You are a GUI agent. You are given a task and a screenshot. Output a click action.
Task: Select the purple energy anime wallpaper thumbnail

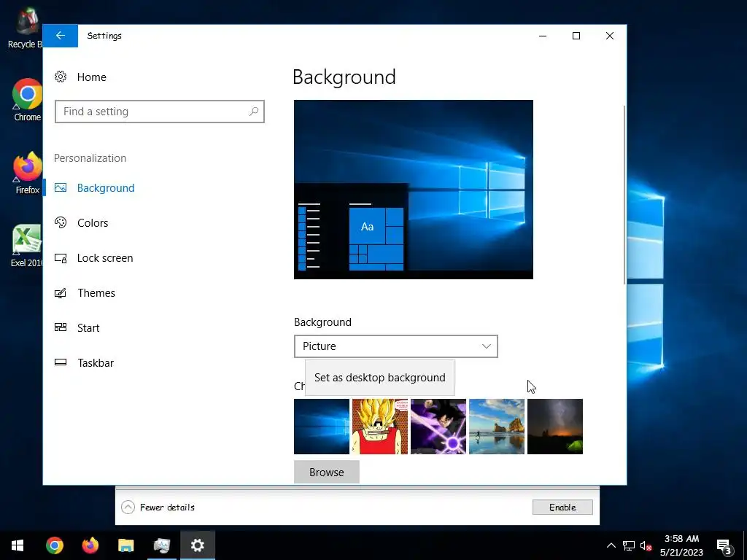point(438,427)
